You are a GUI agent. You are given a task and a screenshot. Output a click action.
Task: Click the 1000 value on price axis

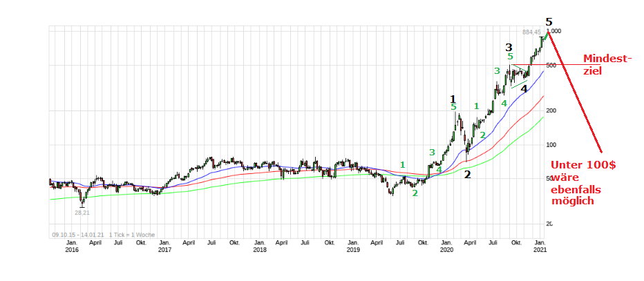coord(556,32)
